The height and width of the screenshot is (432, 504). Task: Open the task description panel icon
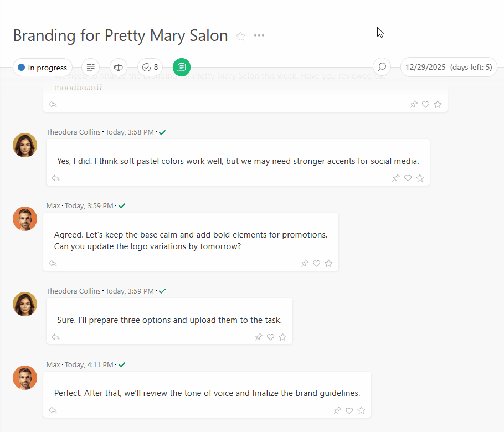click(x=90, y=67)
